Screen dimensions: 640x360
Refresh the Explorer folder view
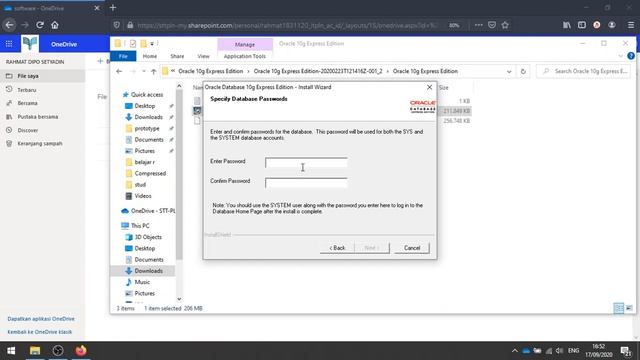click(523, 71)
